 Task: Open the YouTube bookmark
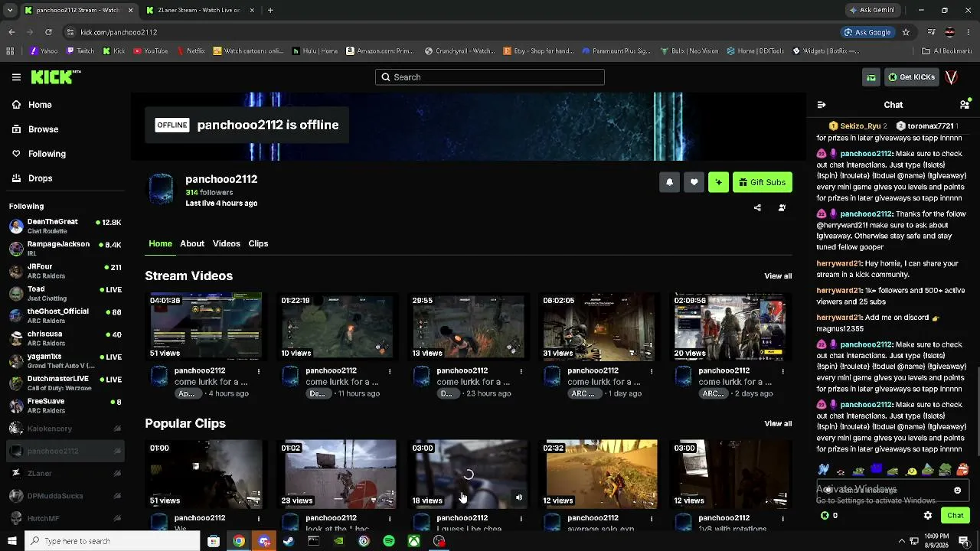151,51
